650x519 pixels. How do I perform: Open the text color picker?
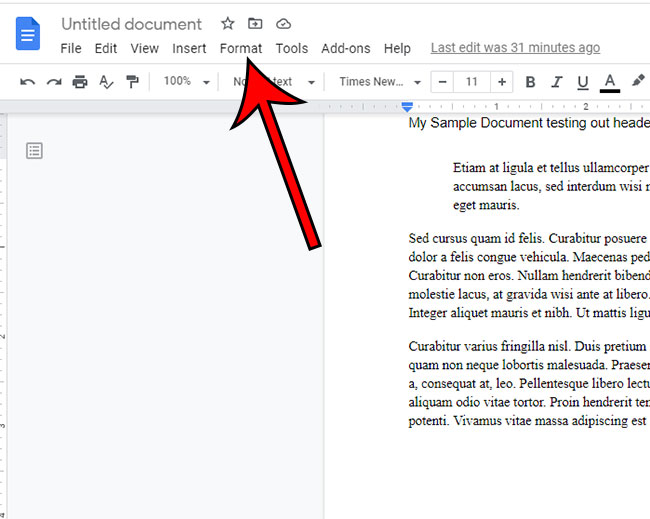click(x=610, y=82)
